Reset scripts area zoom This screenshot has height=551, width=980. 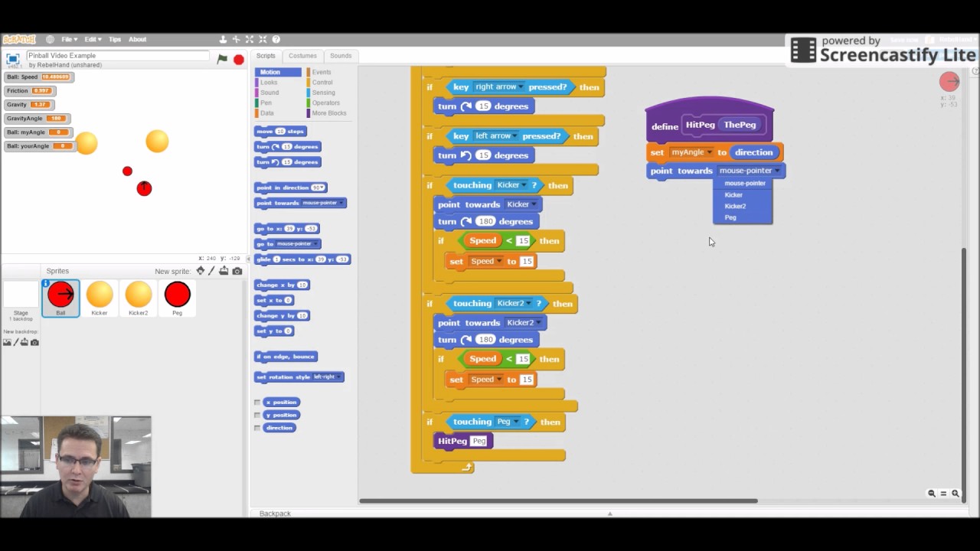tap(943, 494)
